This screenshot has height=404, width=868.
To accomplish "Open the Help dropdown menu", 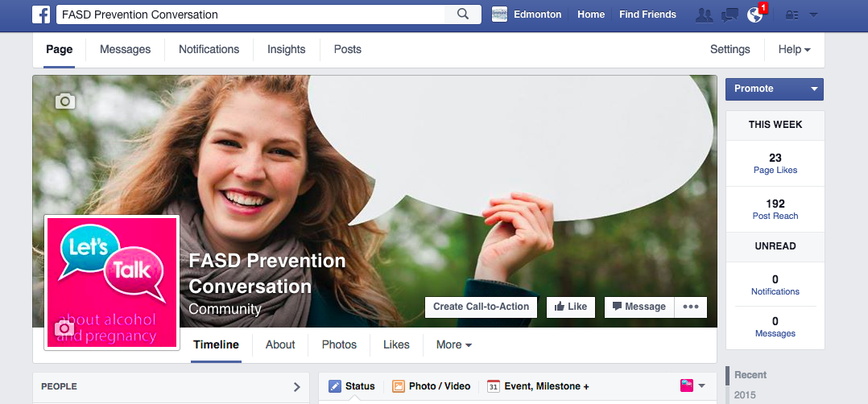I will pyautogui.click(x=794, y=50).
